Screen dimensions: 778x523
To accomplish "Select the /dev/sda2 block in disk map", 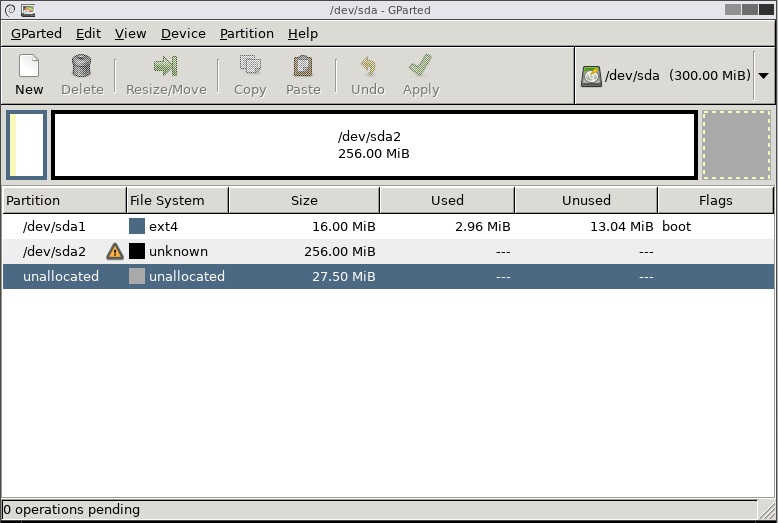I will (x=374, y=145).
